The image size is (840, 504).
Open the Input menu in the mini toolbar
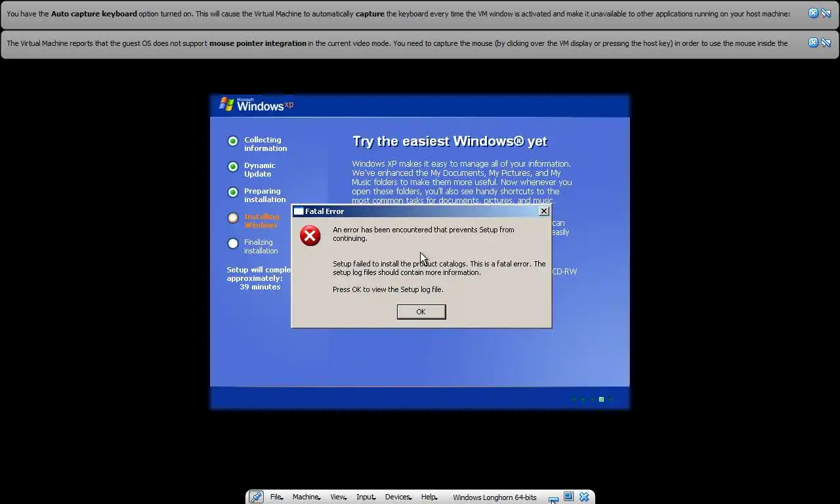point(366,497)
